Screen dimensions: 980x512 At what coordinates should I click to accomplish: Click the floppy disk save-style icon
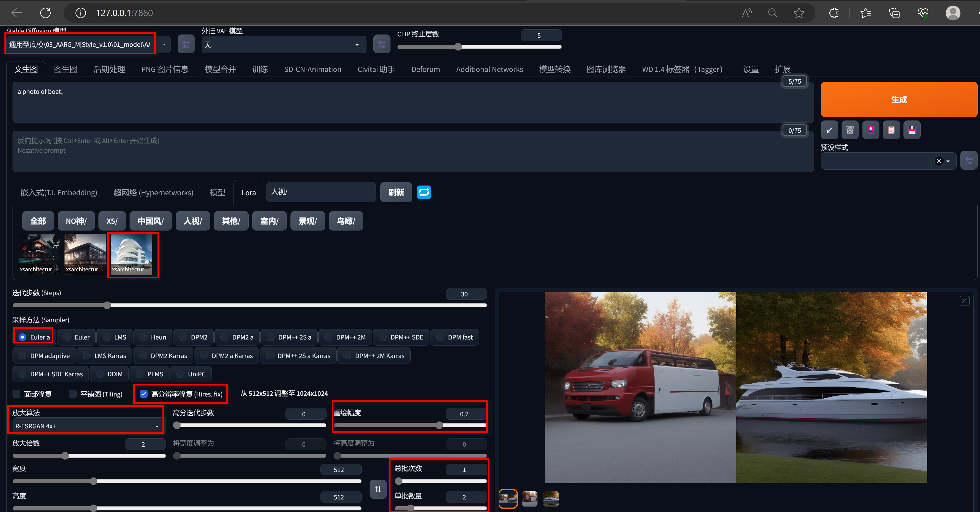[x=912, y=130]
